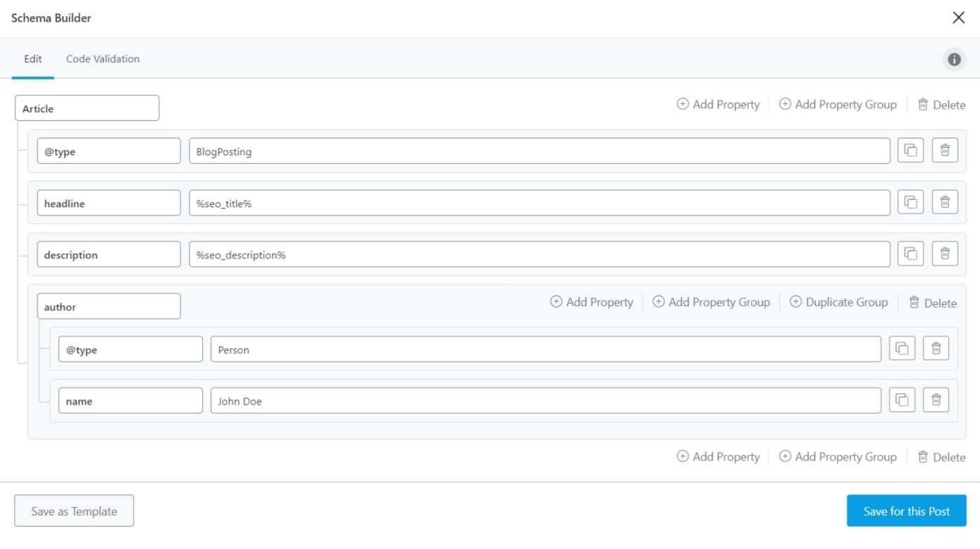Add Property Group using bottom toolbar

click(x=837, y=456)
